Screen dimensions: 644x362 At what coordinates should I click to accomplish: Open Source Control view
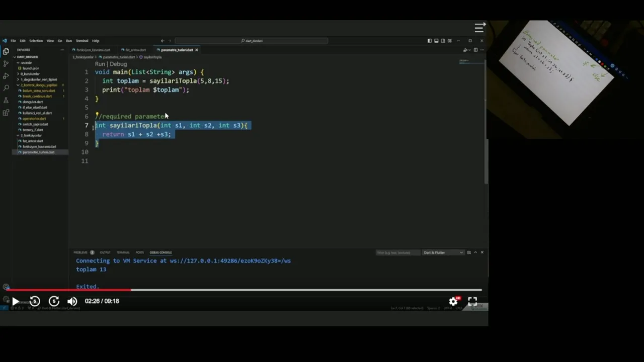pyautogui.click(x=6, y=63)
